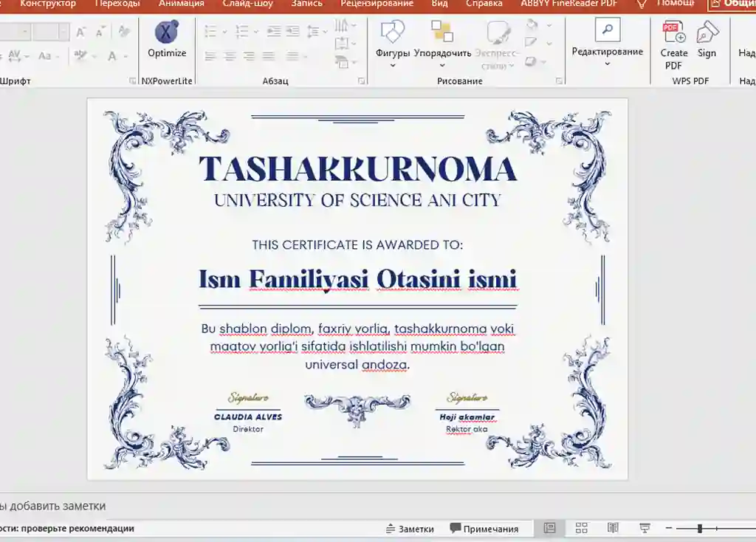Justify the paragraph text
This screenshot has height=542, width=756.
tap(269, 56)
